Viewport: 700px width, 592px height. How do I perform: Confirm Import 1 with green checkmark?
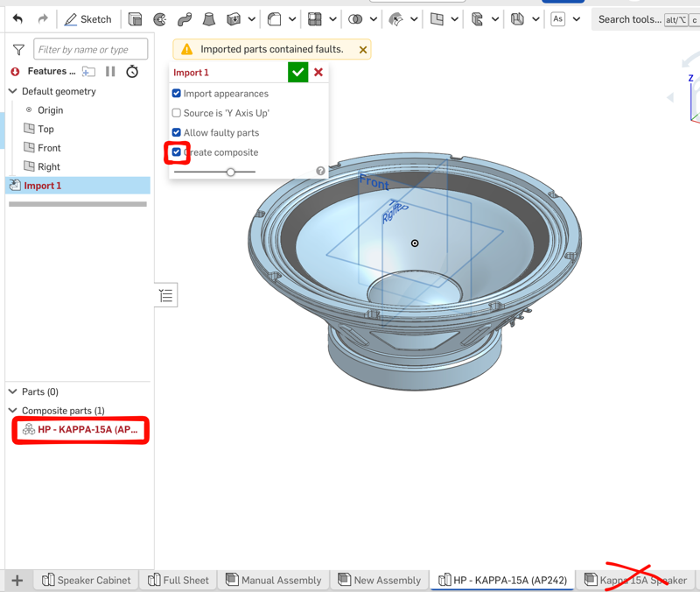(297, 72)
